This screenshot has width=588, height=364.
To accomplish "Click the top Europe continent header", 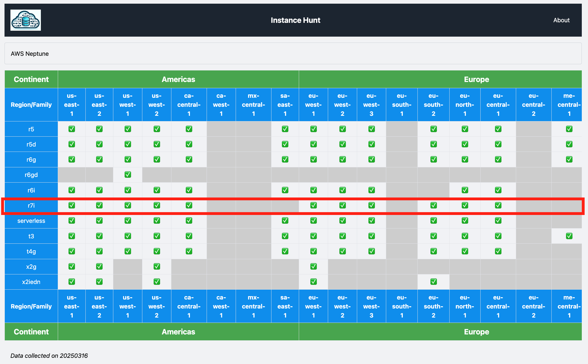I will (x=440, y=79).
